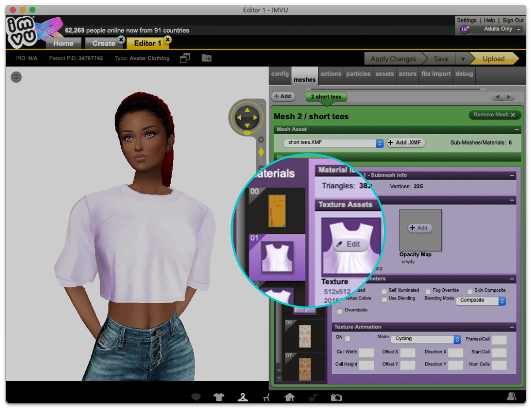This screenshot has width=532, height=409.
Task: Toggle the Overridable checkbox
Action: pos(340,311)
